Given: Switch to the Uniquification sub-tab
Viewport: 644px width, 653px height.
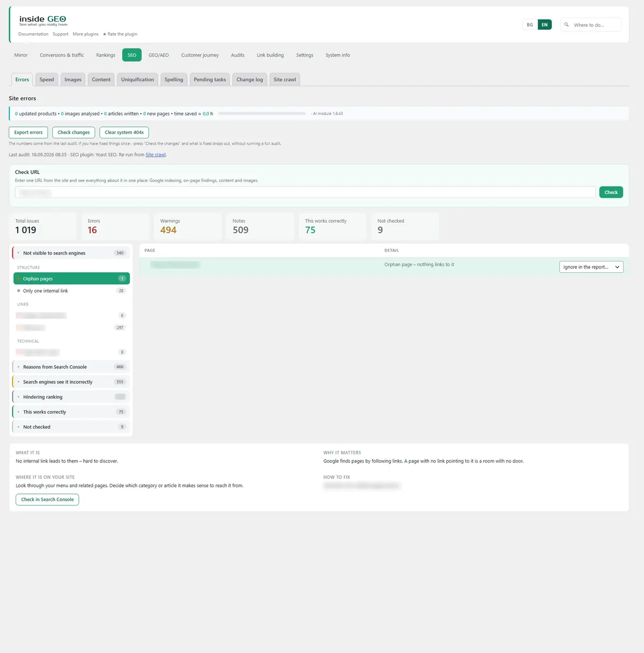Looking at the screenshot, I should pos(137,79).
